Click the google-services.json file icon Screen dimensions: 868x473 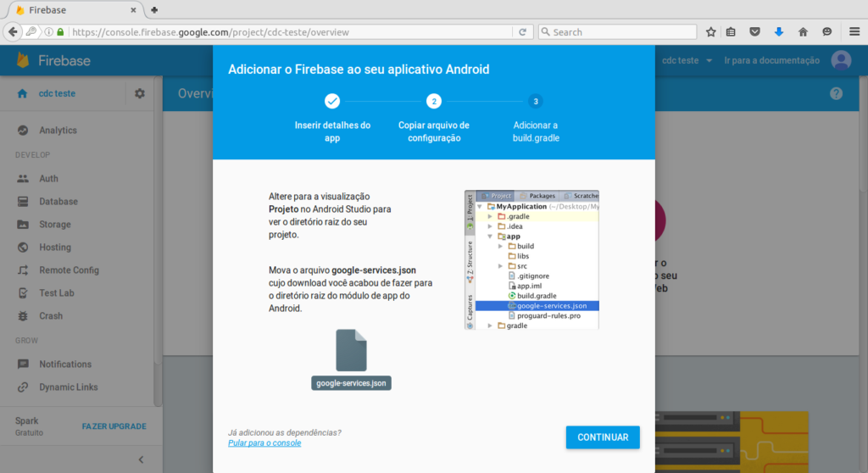(351, 350)
